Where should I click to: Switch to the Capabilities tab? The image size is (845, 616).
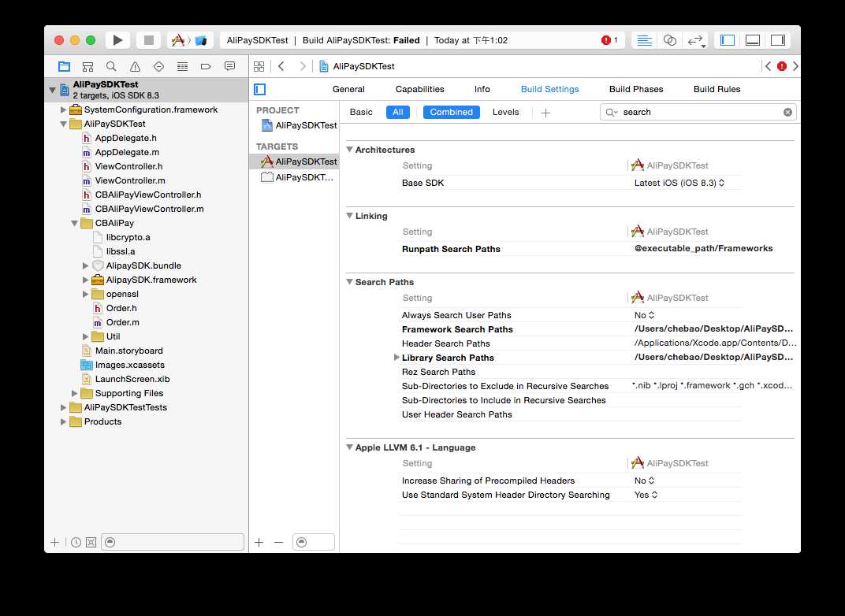420,89
